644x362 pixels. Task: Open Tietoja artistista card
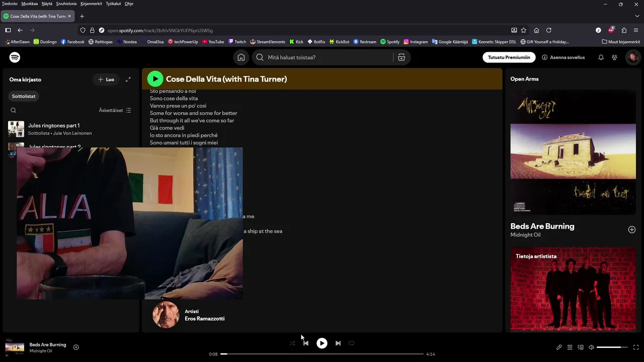573,289
